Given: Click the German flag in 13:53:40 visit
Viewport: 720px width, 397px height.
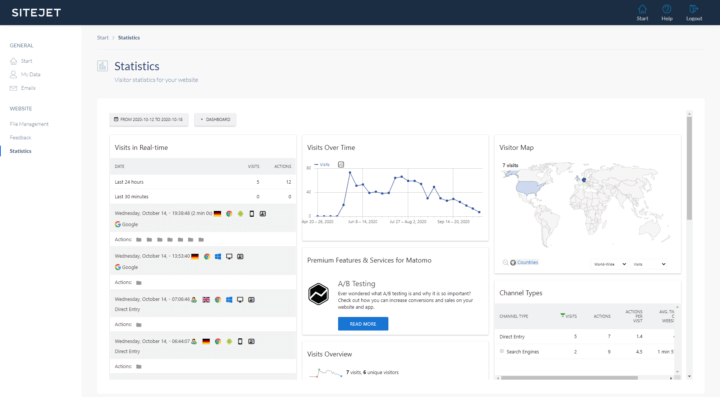Looking at the screenshot, I should click(x=195, y=257).
